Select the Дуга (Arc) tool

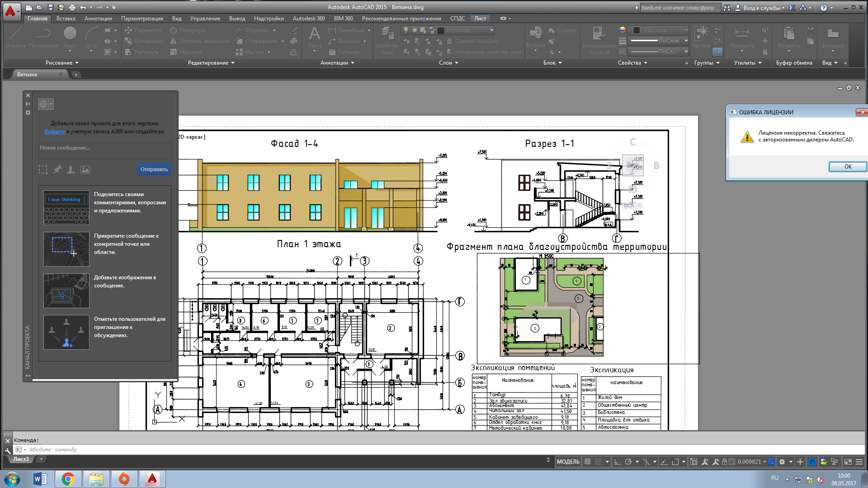[x=91, y=37]
